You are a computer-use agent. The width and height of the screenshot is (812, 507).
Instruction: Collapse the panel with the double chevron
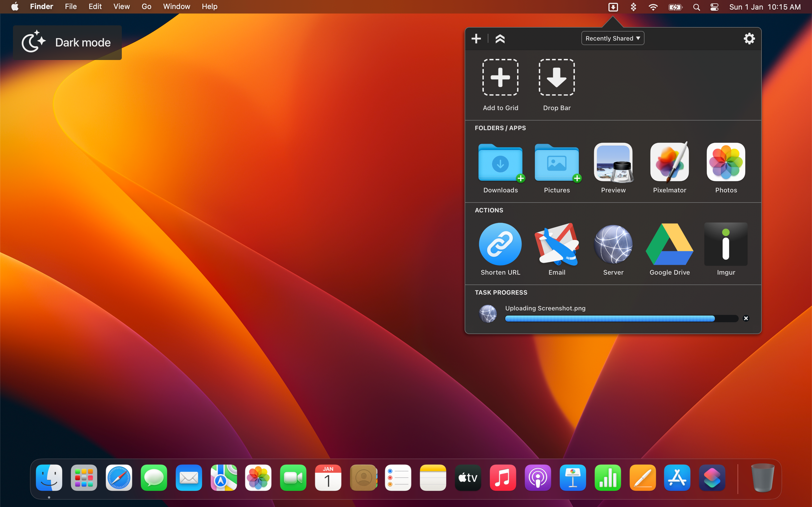pyautogui.click(x=500, y=39)
